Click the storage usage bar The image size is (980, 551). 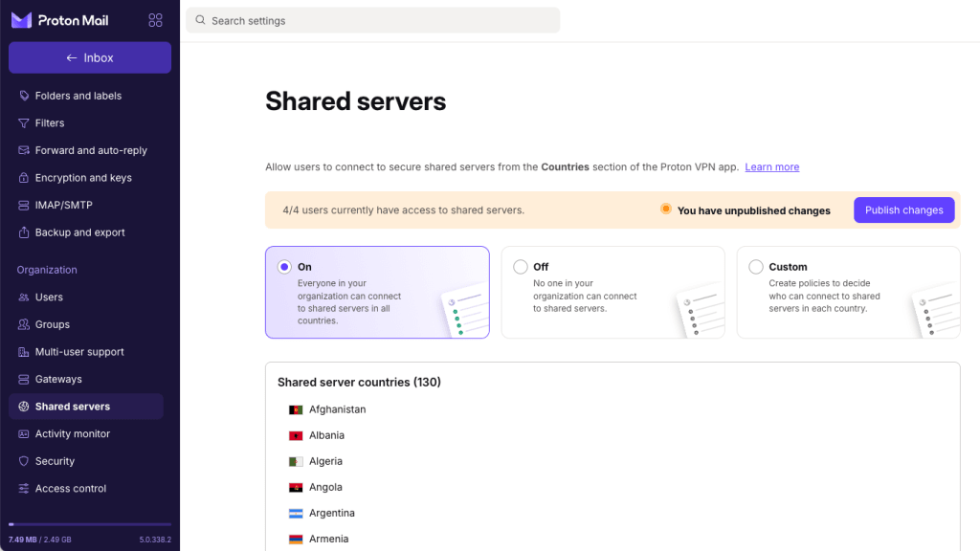[x=89, y=524]
